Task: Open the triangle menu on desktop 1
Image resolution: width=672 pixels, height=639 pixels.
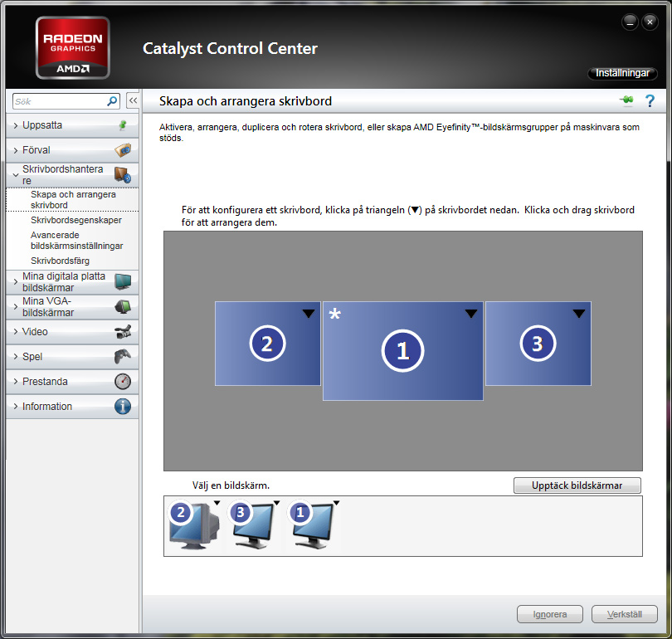Action: tap(470, 314)
